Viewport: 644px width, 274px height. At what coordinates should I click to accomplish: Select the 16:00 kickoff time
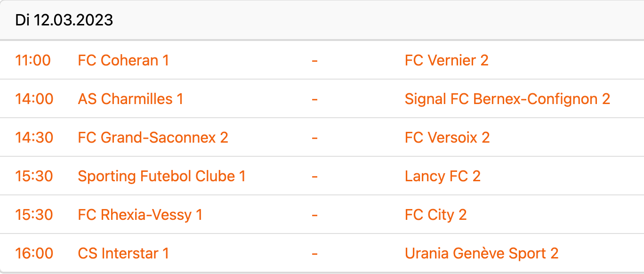pyautogui.click(x=34, y=253)
